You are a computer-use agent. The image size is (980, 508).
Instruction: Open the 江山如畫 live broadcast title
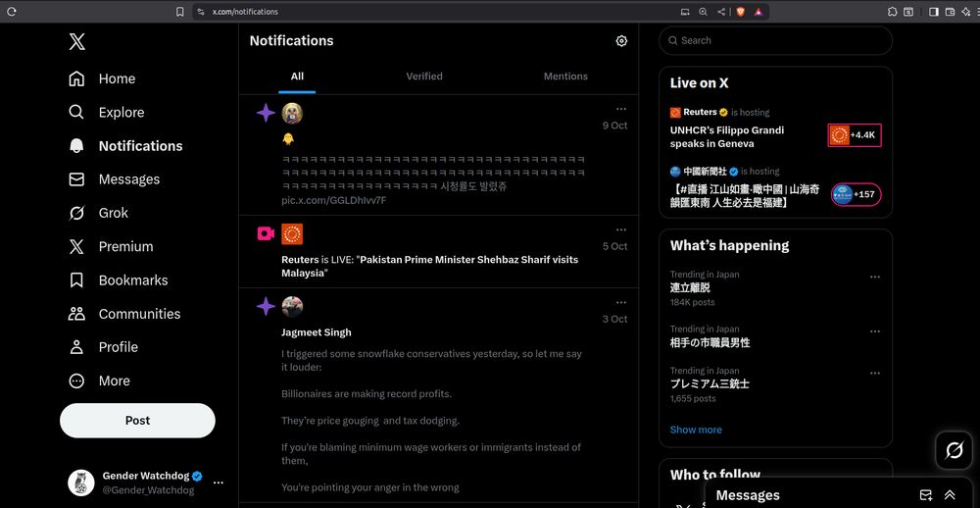tap(745, 196)
